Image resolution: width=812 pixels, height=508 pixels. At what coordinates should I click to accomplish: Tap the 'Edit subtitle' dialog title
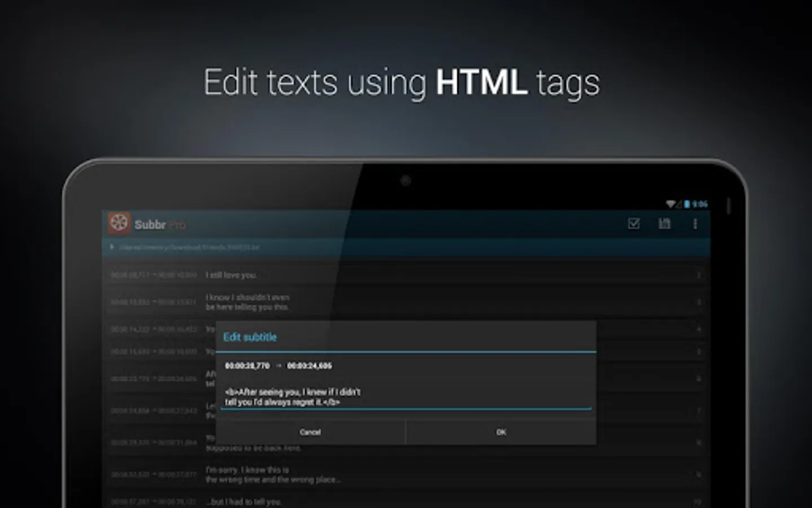point(250,337)
